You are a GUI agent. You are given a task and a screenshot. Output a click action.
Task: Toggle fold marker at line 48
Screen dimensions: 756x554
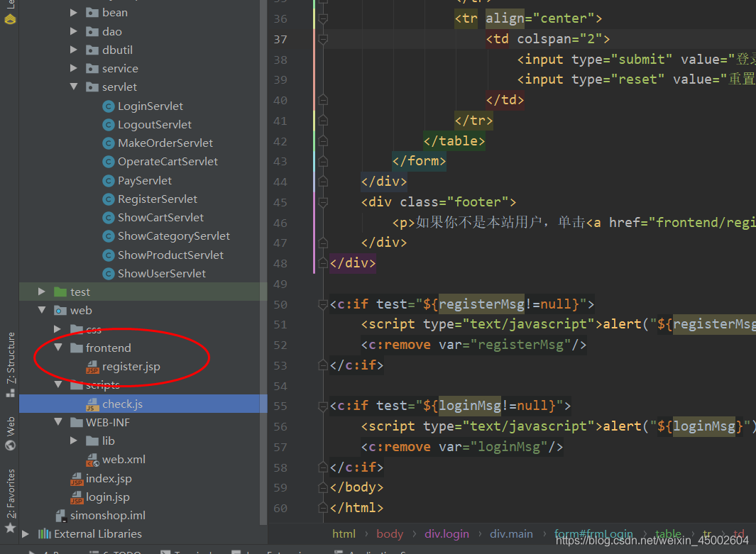tap(323, 263)
